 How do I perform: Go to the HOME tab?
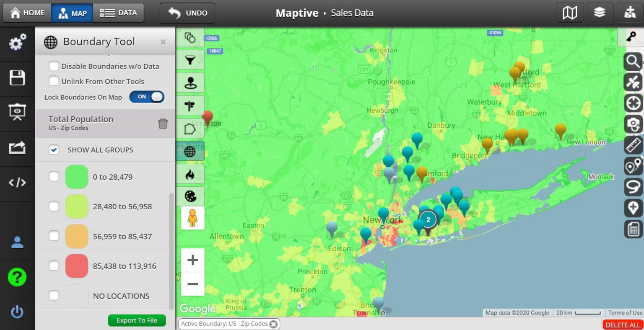(27, 12)
